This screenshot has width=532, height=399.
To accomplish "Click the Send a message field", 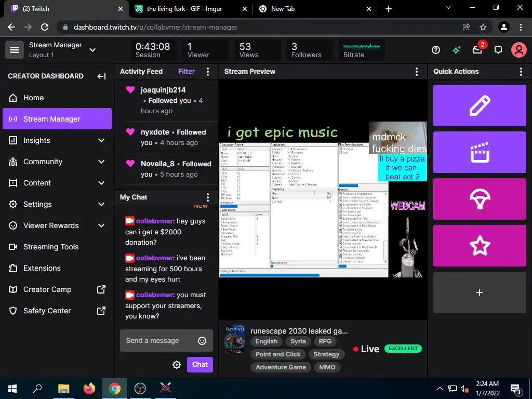I will pos(166,341).
